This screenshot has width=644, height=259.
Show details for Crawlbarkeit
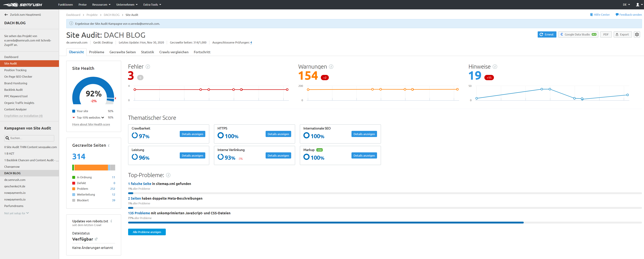tap(192, 134)
